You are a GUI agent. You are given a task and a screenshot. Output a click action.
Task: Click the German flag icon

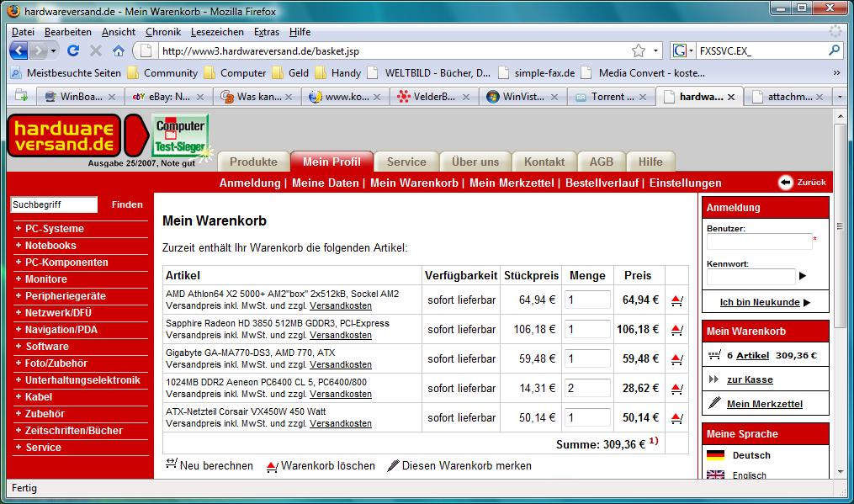click(715, 455)
